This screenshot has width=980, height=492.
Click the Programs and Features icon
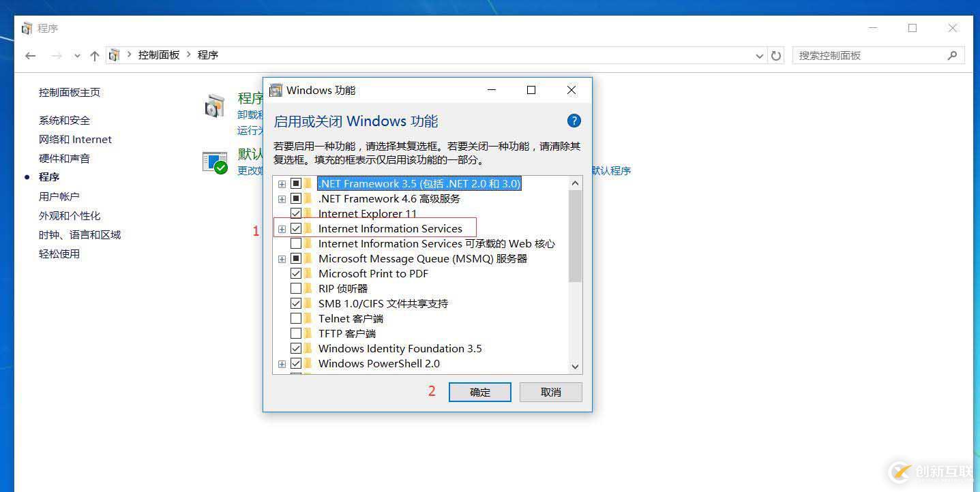click(x=215, y=107)
